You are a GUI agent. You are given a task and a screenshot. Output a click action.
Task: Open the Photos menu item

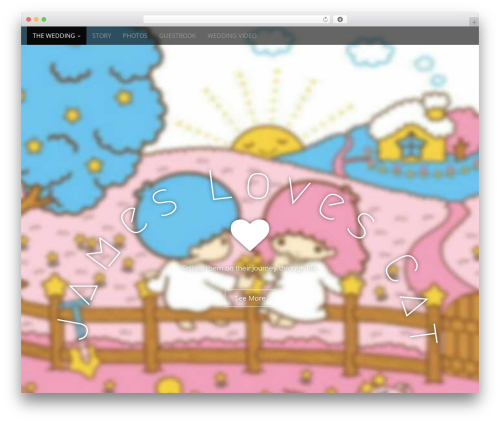(x=135, y=36)
